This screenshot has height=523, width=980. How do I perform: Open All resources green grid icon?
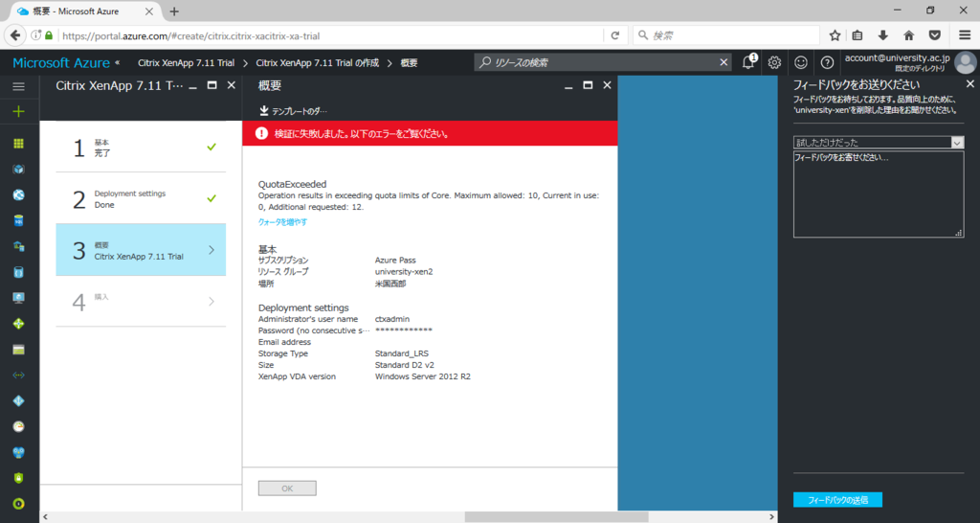pos(19,144)
